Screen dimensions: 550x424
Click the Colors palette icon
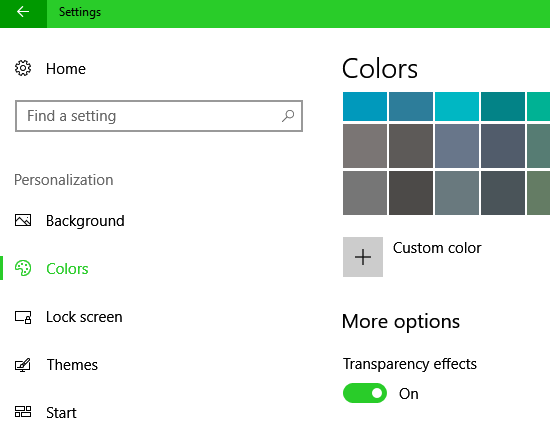23,269
